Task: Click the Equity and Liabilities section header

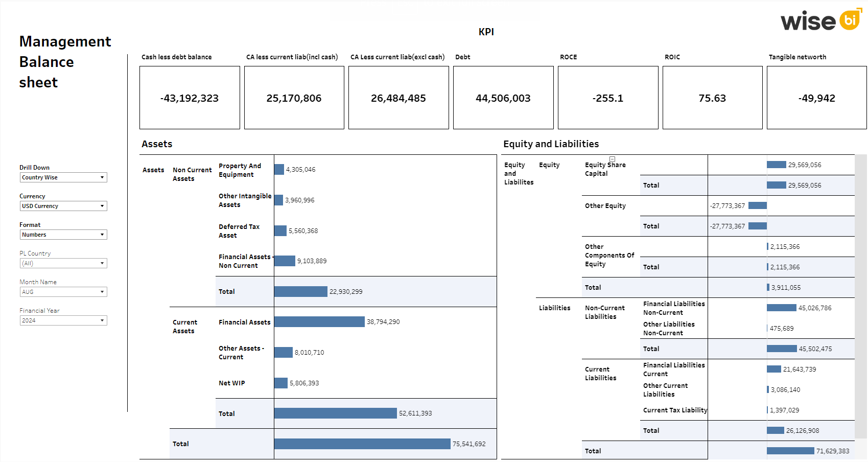Action: pyautogui.click(x=552, y=144)
